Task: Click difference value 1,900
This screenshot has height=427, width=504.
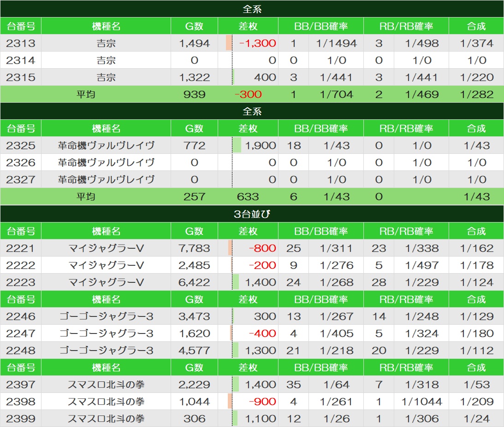Action: 261,146
